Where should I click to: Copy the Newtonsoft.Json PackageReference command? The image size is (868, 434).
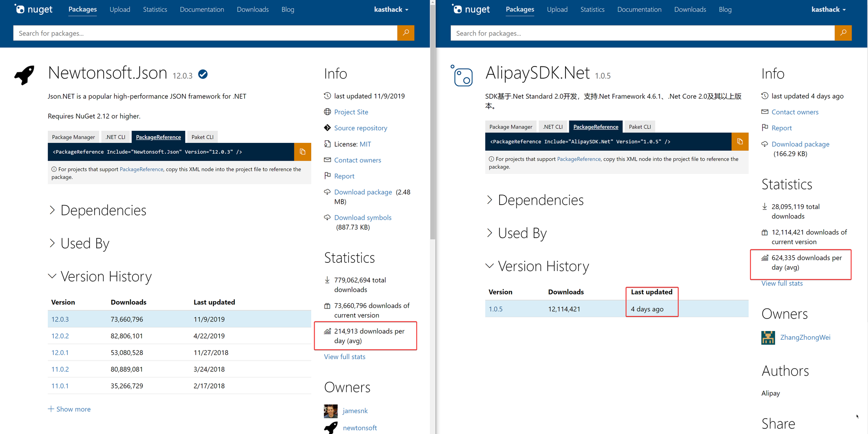coord(302,152)
